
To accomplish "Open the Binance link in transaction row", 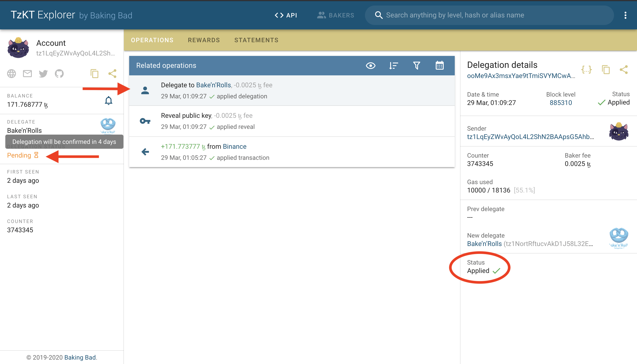I will (x=234, y=147).
